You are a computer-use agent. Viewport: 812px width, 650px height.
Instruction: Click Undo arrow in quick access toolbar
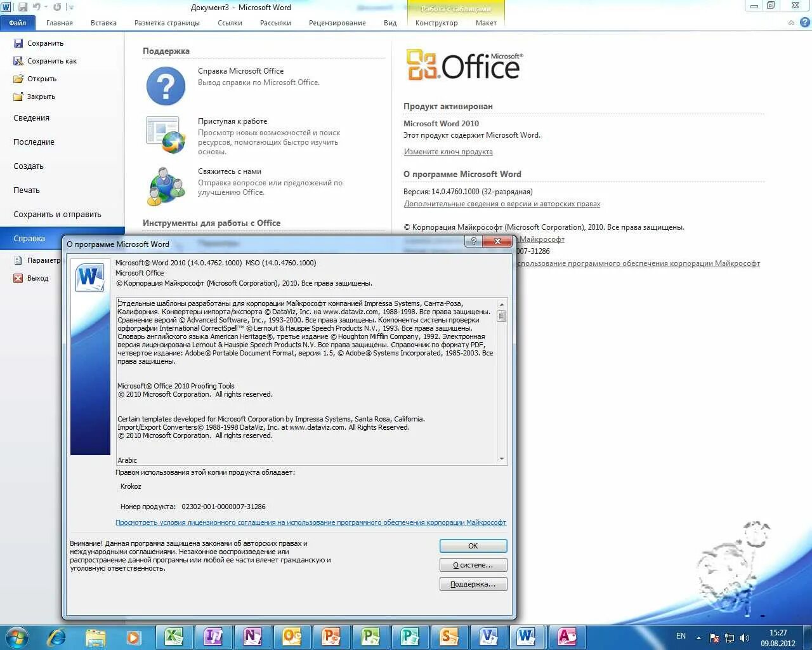click(36, 7)
